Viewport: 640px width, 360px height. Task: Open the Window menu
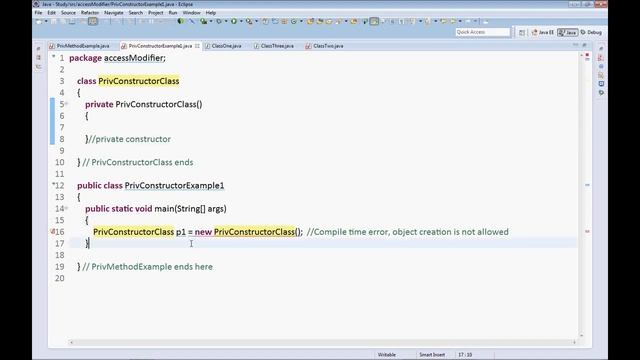click(x=191, y=13)
